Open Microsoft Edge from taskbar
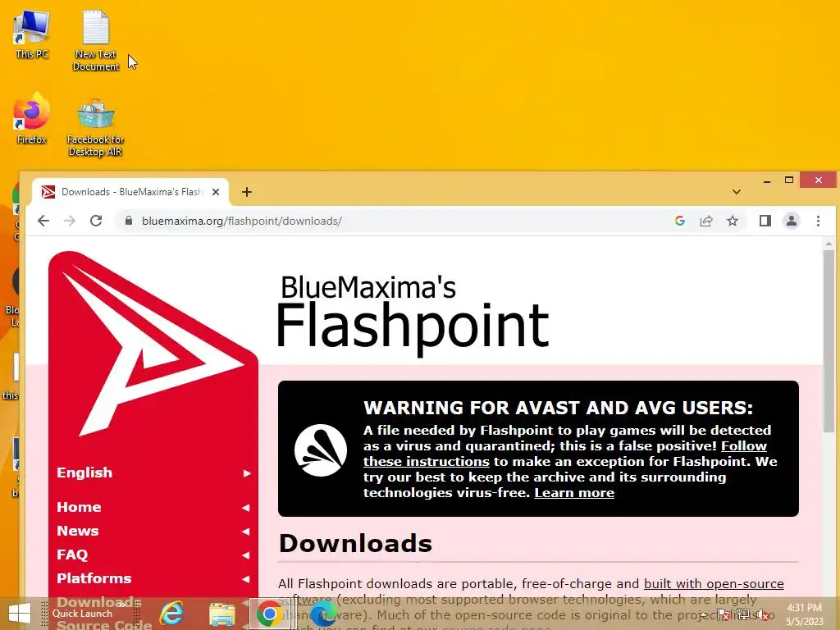Image resolution: width=840 pixels, height=630 pixels. click(322, 614)
